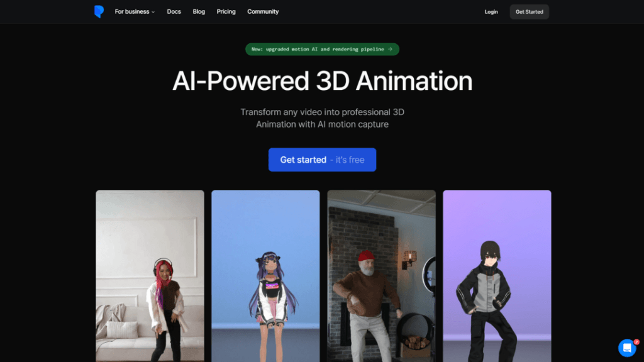644x362 pixels.
Task: Click the AI-Powered 3D Animation heading
Action: click(322, 81)
